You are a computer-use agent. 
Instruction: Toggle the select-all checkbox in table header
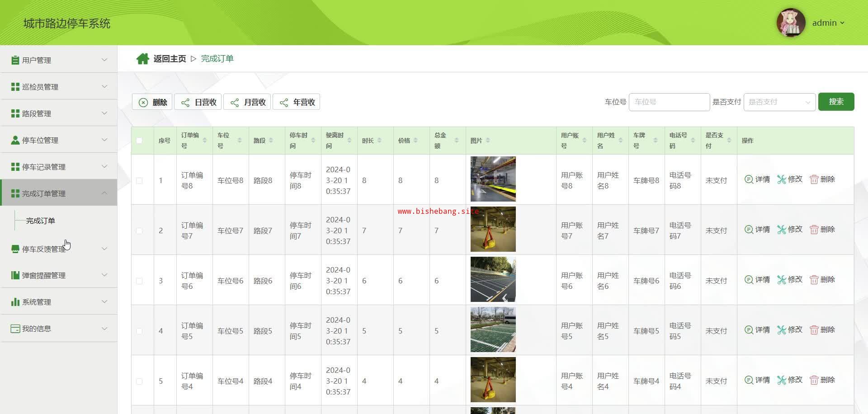click(x=139, y=141)
